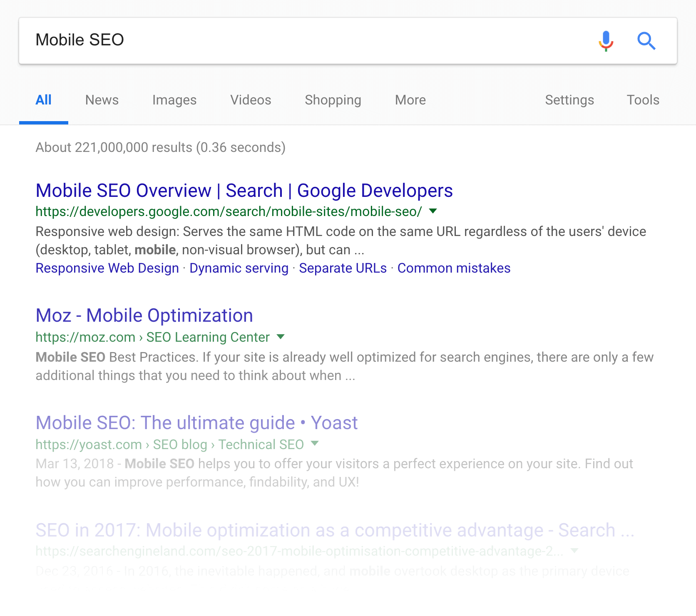Switch to the News tab
Viewport: 696px width, 616px height.
click(x=102, y=100)
